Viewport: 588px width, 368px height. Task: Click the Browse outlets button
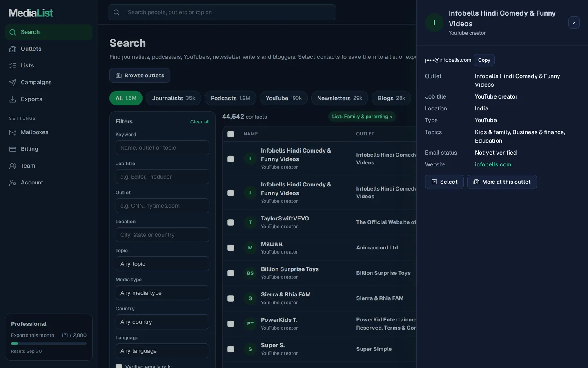140,75
